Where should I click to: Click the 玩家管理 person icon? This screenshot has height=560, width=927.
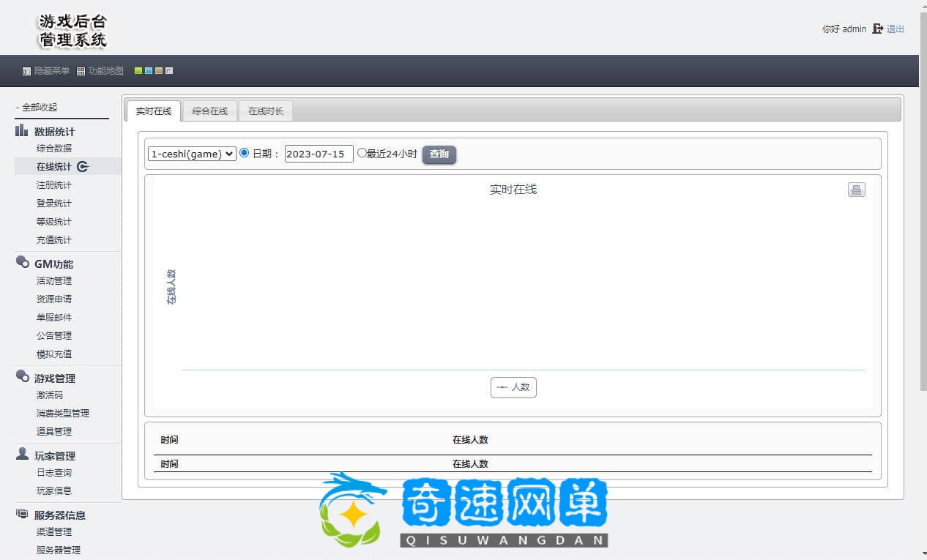pyautogui.click(x=22, y=455)
